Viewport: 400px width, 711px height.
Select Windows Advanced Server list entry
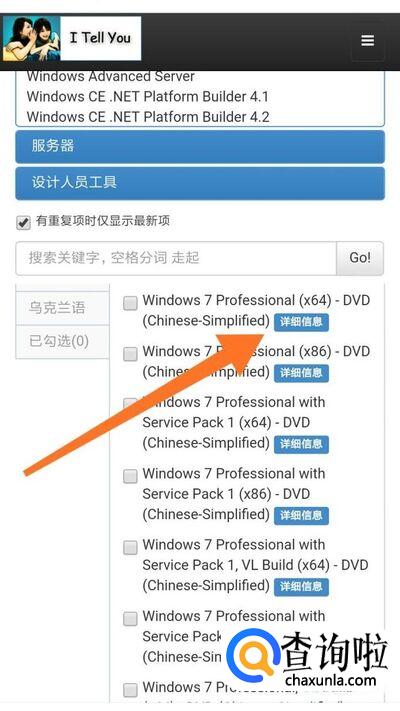point(111,76)
